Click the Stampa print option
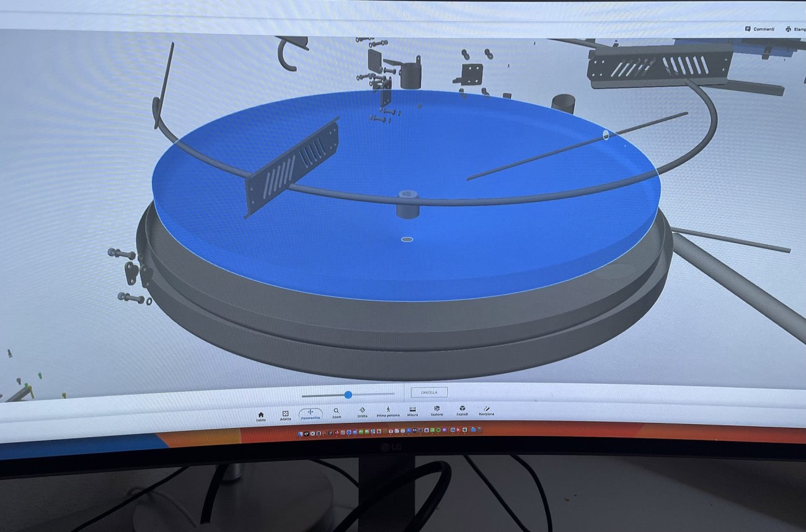The width and height of the screenshot is (806, 532). (x=795, y=29)
